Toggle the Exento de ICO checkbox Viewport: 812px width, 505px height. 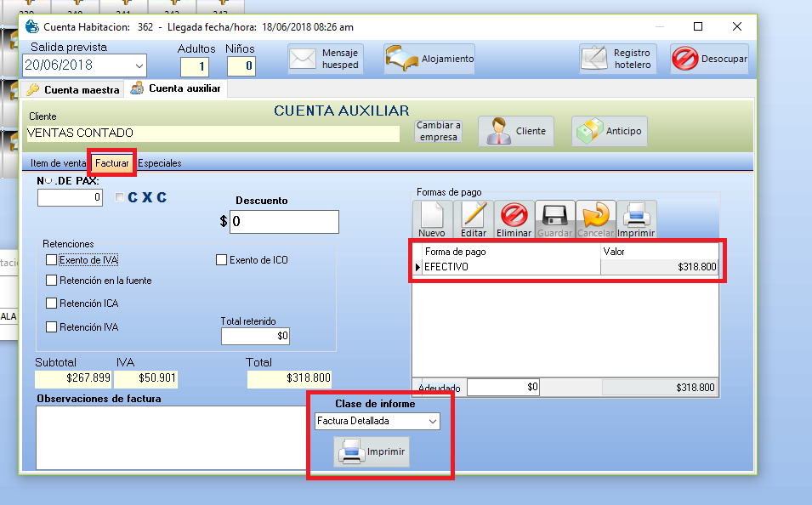click(x=222, y=260)
